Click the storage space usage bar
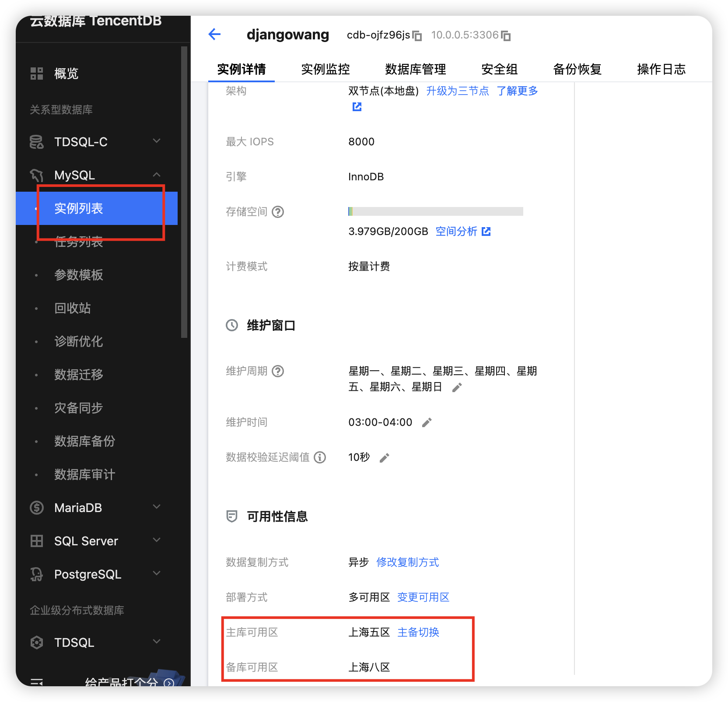The image size is (728, 702). point(436,211)
